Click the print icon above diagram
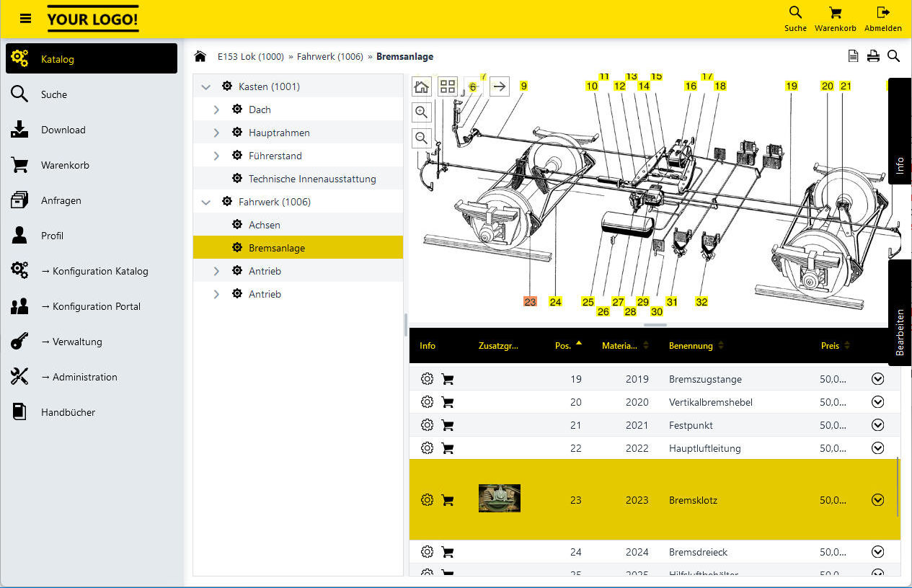 click(873, 56)
